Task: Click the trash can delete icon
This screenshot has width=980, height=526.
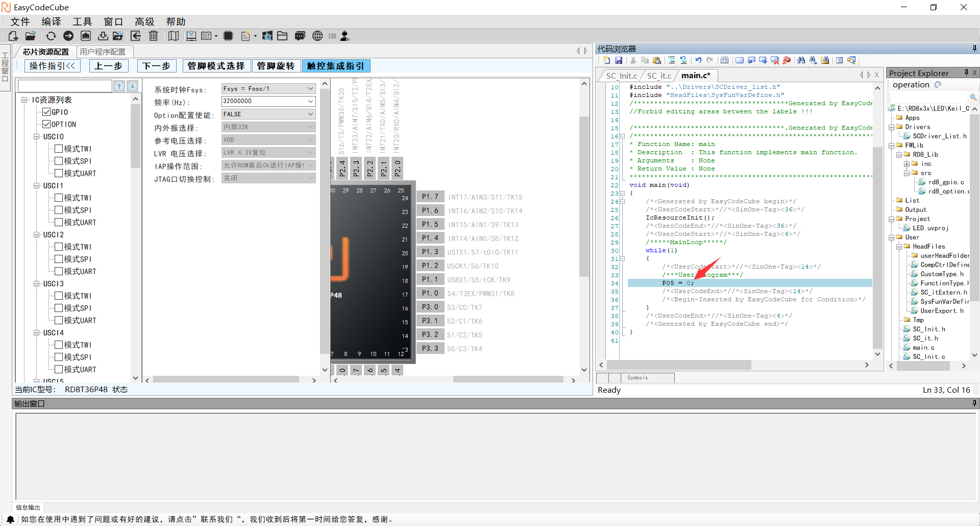Action: click(153, 36)
